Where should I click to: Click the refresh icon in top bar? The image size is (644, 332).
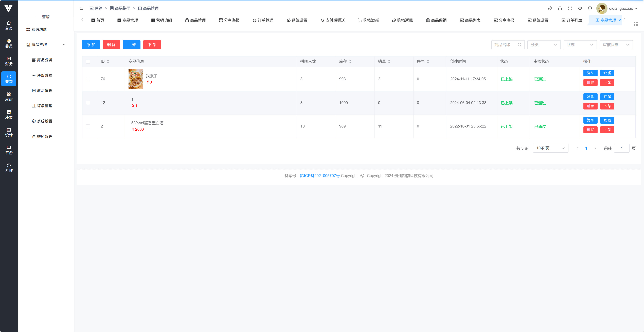tap(590, 8)
